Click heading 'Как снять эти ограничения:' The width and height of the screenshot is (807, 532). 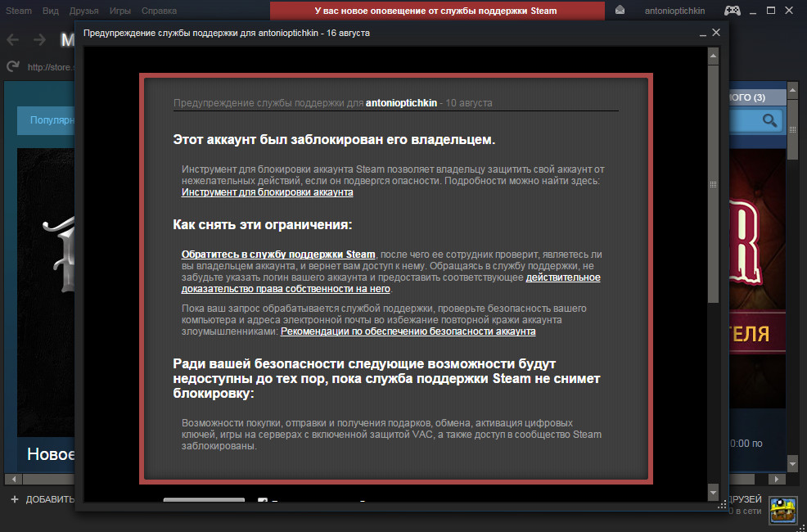(263, 225)
